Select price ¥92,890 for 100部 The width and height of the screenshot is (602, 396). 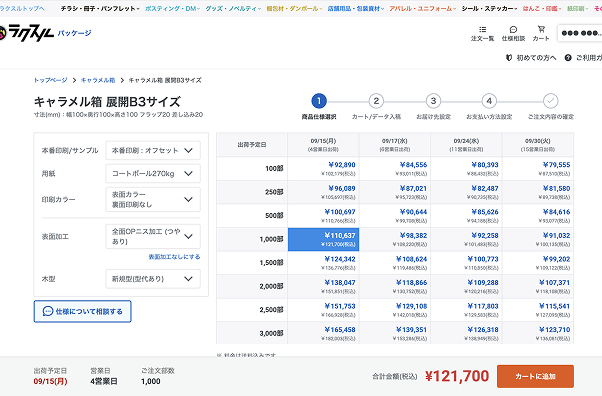coord(323,169)
